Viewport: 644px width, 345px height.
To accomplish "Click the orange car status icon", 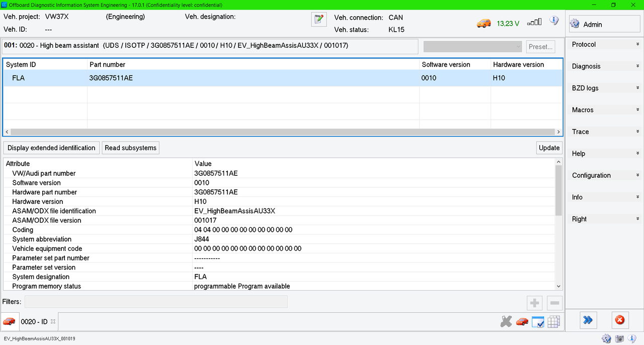I will [x=484, y=23].
